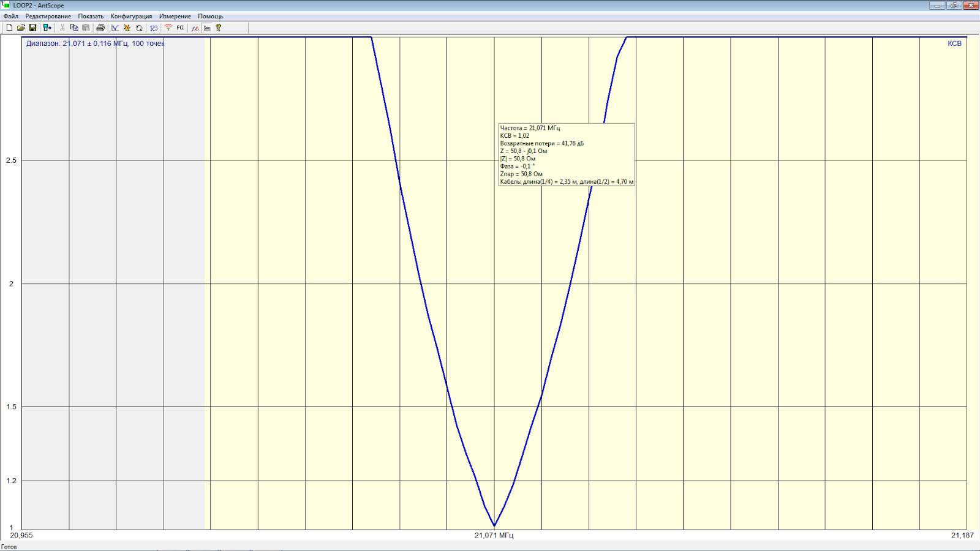This screenshot has width=980, height=551.
Task: Copy using the toolbar copy icon
Action: (74, 28)
